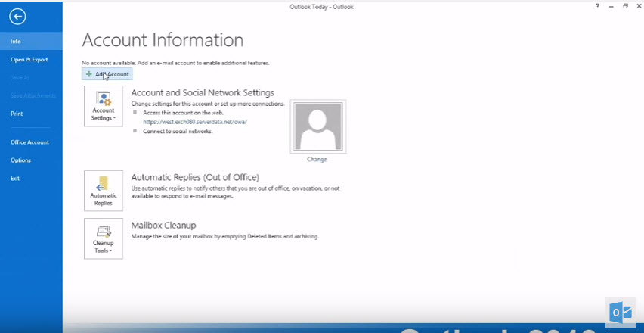Screen dimensions: 644x333
Task: Restore down the Outlook window
Action: tap(625, 6)
